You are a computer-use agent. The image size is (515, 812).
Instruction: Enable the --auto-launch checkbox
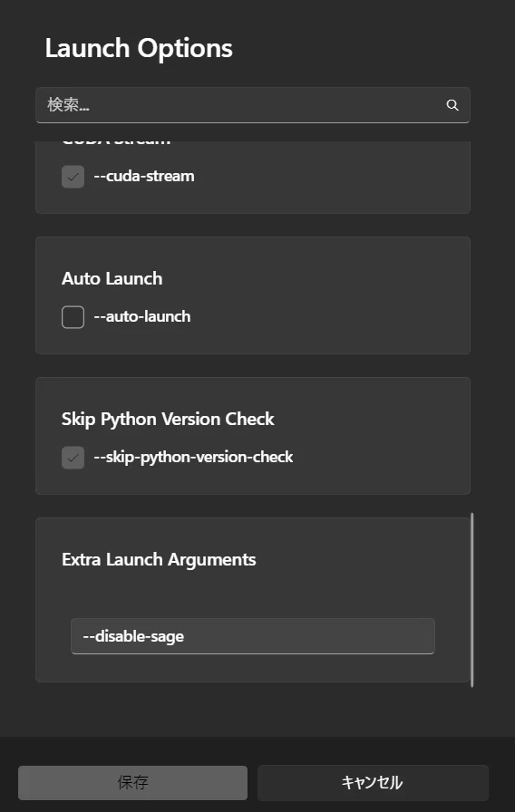(73, 317)
